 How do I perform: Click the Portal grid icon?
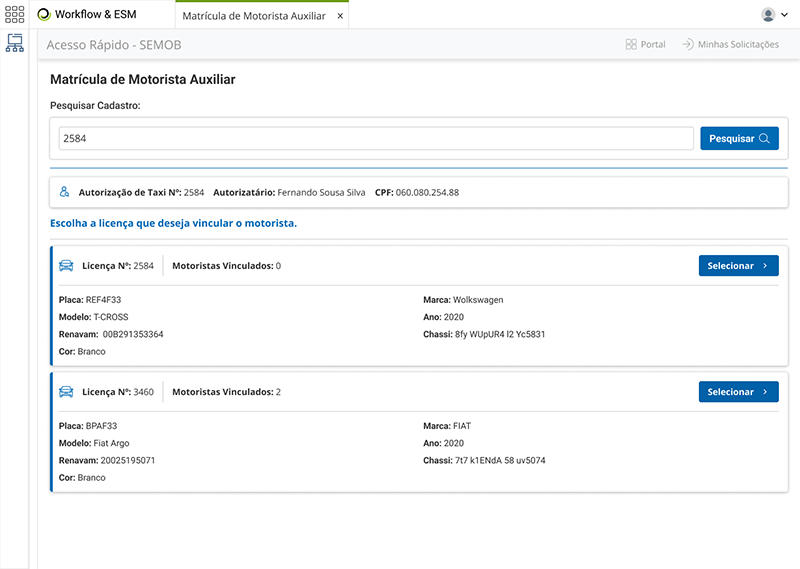(x=631, y=45)
